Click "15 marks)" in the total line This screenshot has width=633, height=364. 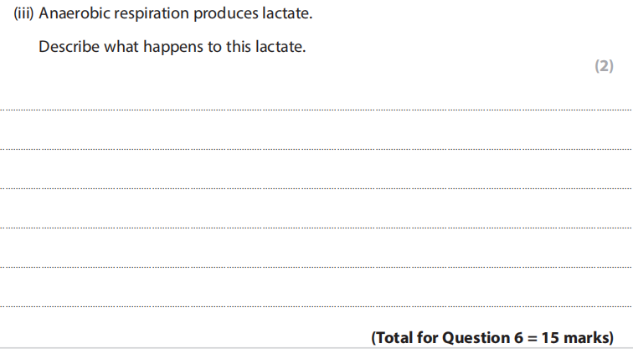578,338
